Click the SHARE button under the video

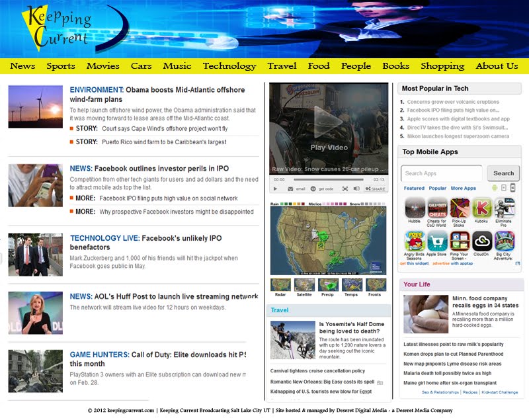point(375,189)
